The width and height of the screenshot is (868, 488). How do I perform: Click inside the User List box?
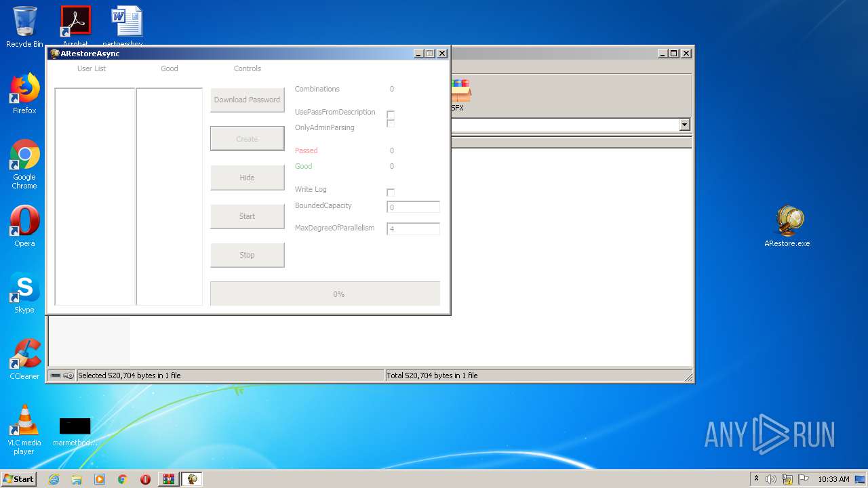95,197
